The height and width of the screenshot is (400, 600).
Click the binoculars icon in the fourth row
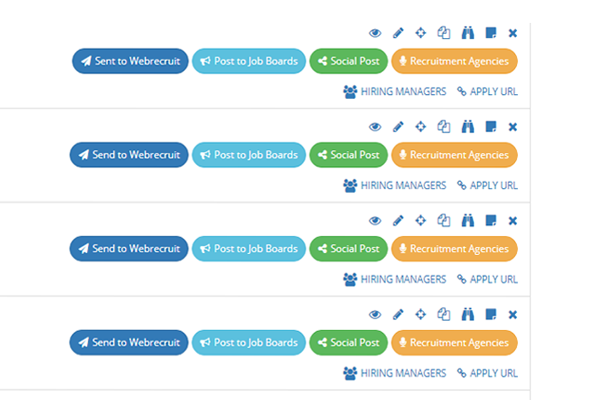pos(467,315)
